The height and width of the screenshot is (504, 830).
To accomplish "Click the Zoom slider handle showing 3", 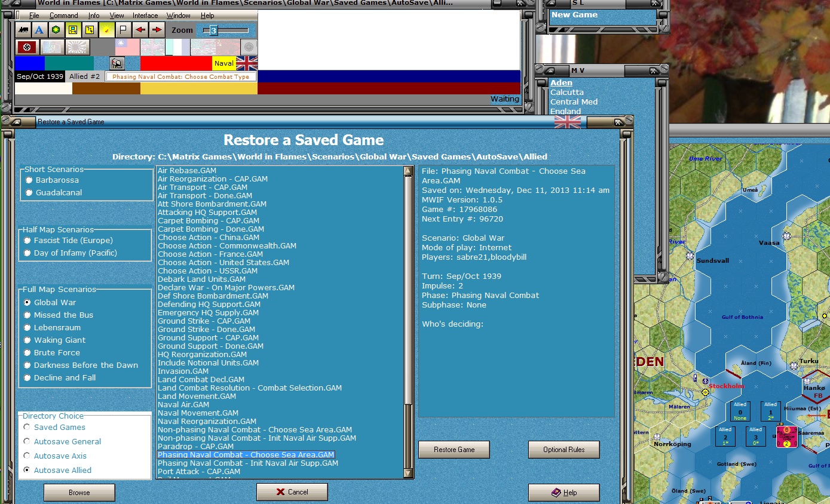I will [x=213, y=30].
